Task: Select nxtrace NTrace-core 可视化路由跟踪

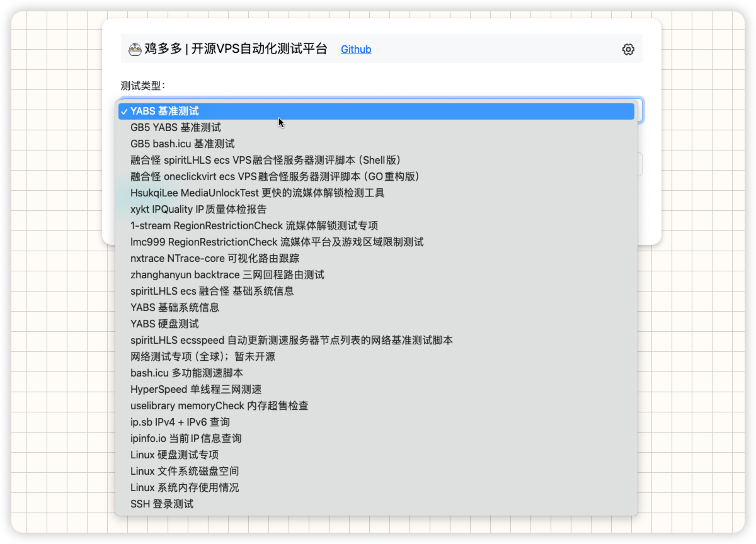Action: pos(215,258)
